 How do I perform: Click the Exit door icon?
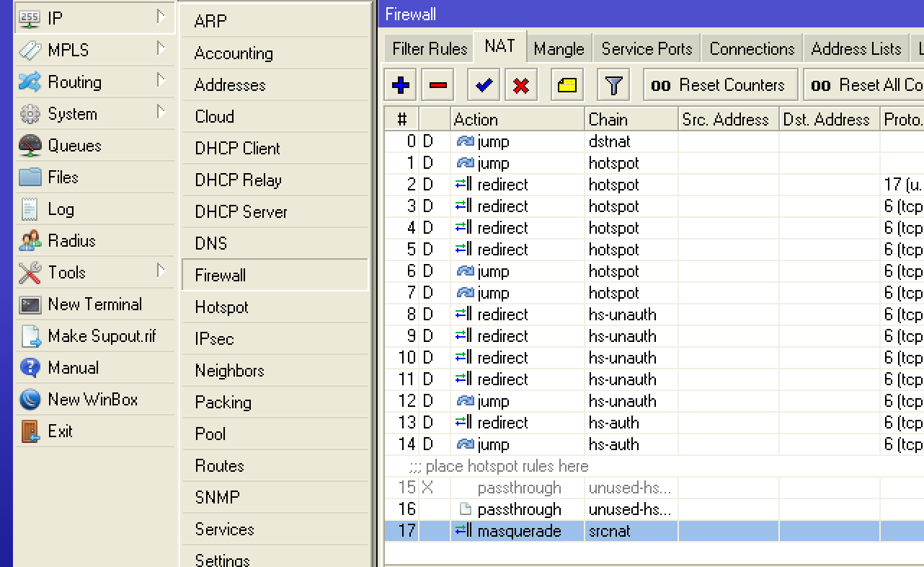(x=30, y=431)
